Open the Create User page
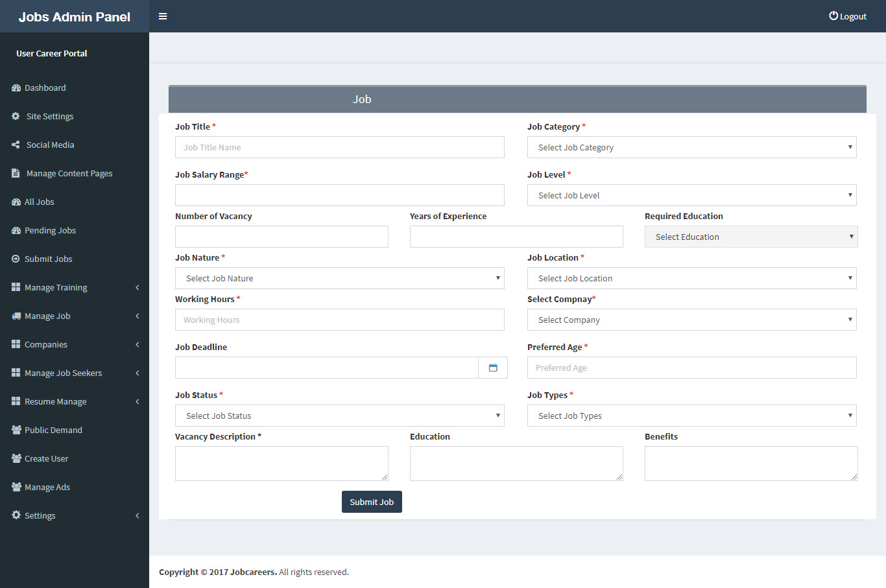The width and height of the screenshot is (886, 588). pos(46,458)
